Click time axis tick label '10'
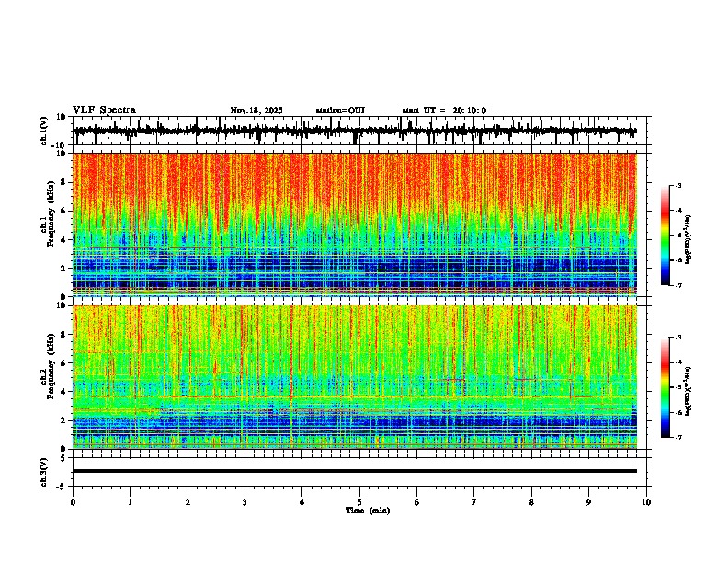728x563 pixels. point(646,502)
